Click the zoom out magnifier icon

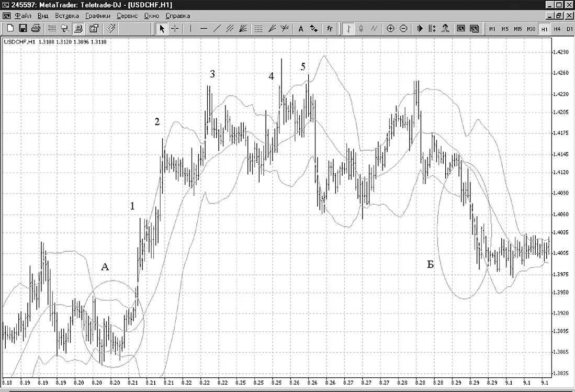(x=403, y=29)
